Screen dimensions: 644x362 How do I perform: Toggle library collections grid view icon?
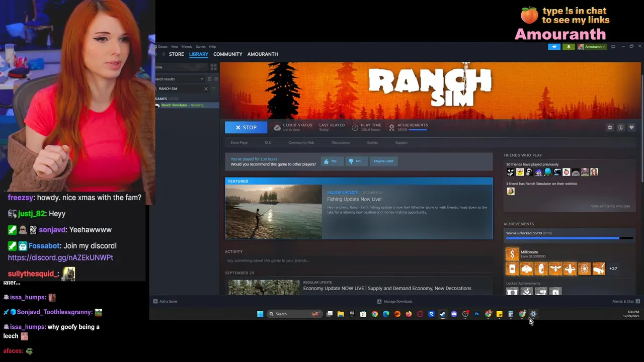point(213,67)
